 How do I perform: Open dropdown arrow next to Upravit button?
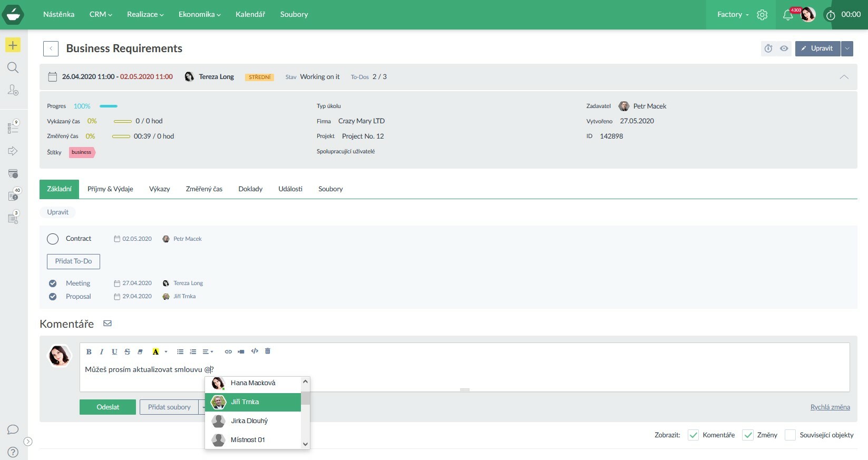point(847,48)
